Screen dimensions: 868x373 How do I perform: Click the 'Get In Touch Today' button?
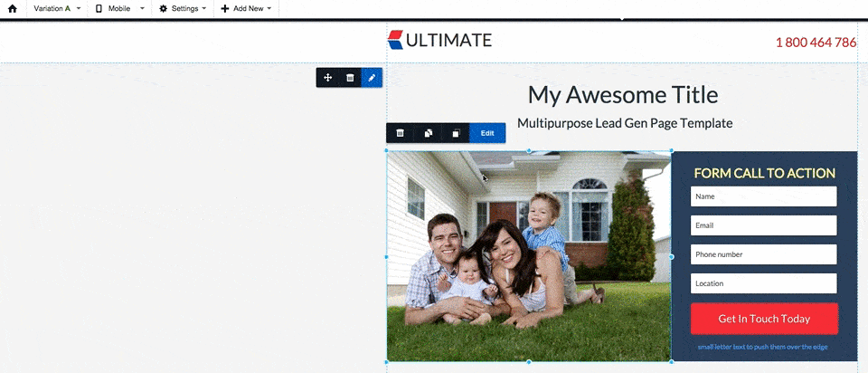(764, 319)
